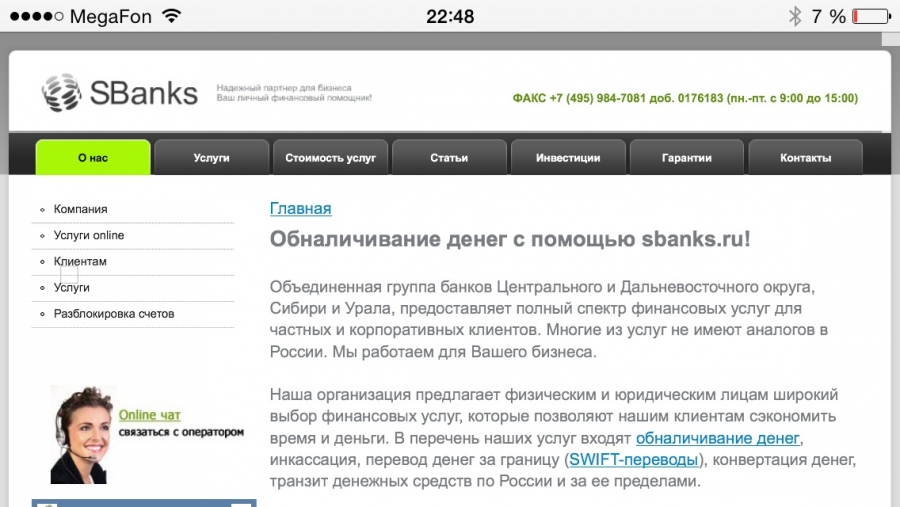
Task: Open the О нас tab
Action: coord(93,157)
